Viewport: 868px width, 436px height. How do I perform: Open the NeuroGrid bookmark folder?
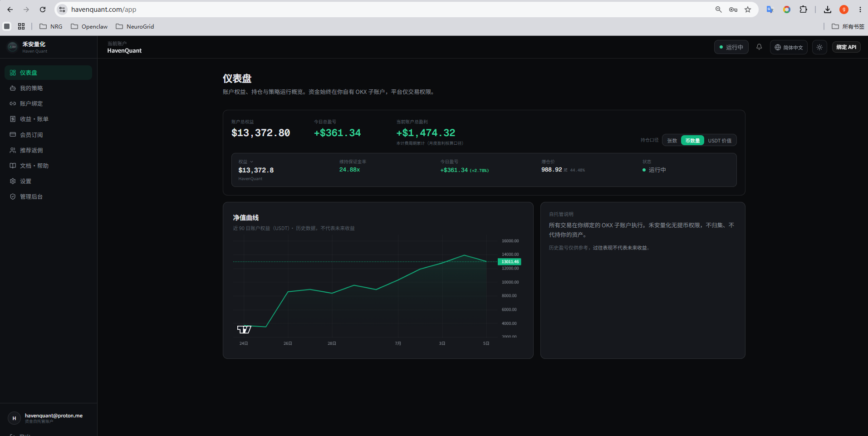point(135,26)
